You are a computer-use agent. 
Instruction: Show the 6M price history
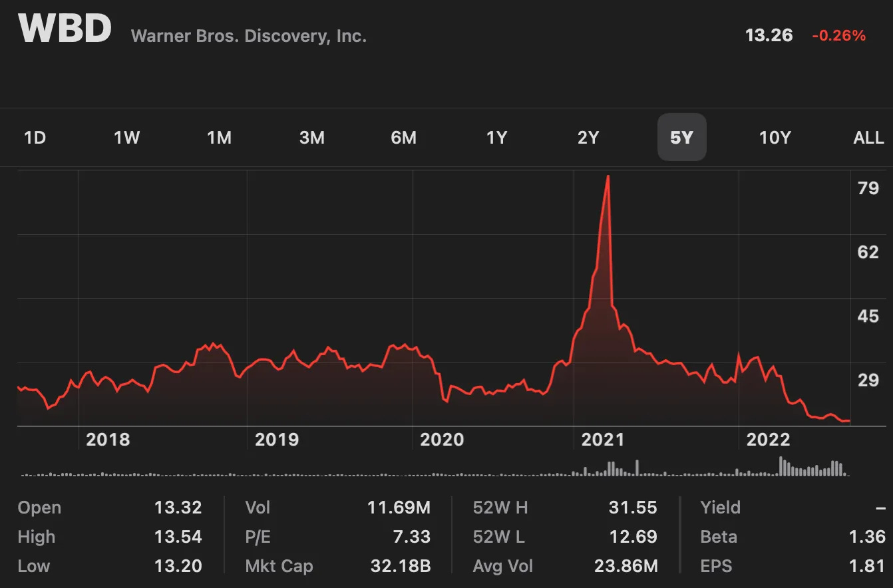click(403, 138)
